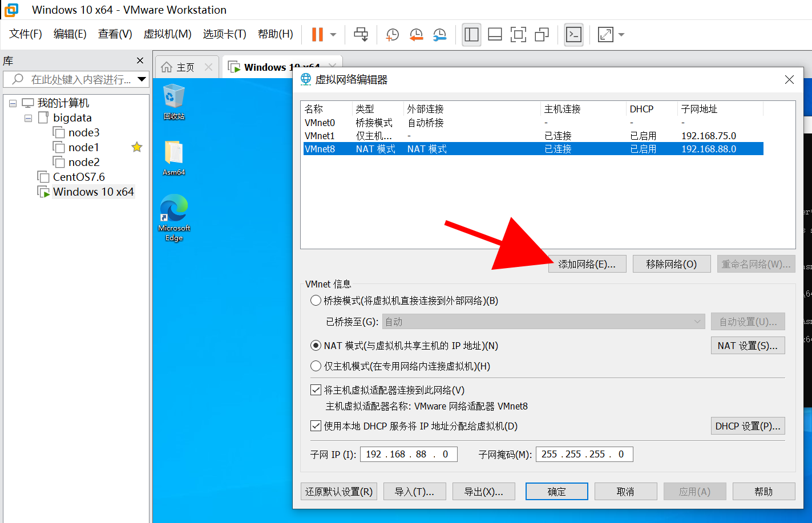
Task: Select the VMnet8 NAT row
Action: click(533, 149)
